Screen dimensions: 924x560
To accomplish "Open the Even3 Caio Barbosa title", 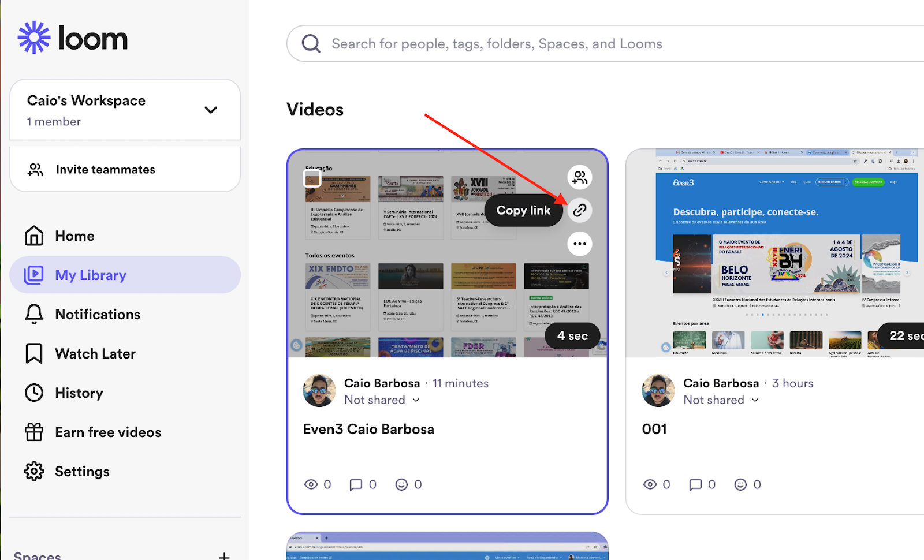I will 368,429.
